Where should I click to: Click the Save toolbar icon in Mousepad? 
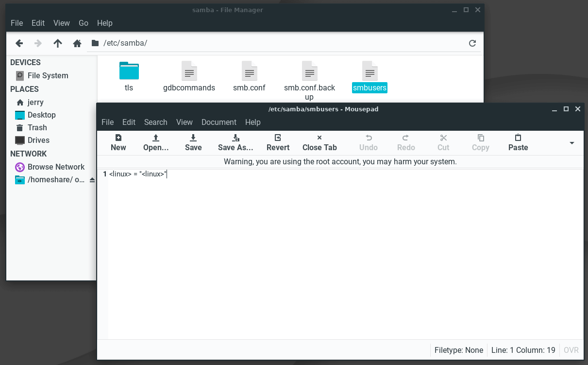pyautogui.click(x=193, y=138)
